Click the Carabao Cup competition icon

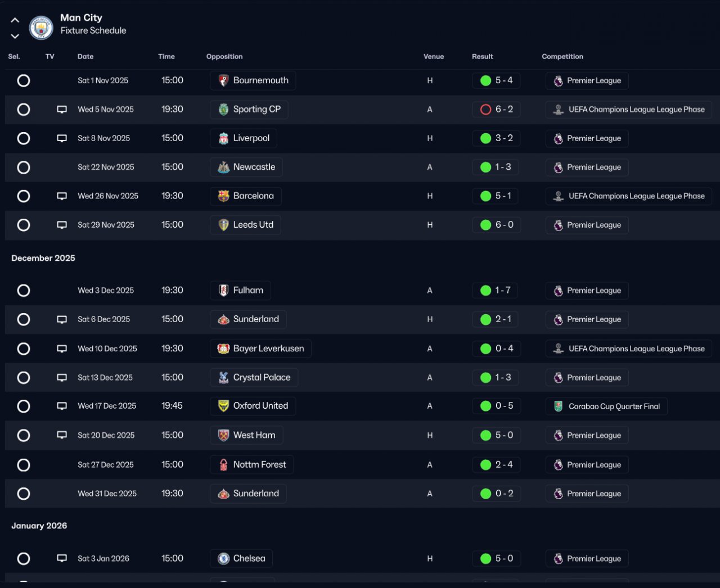click(558, 406)
